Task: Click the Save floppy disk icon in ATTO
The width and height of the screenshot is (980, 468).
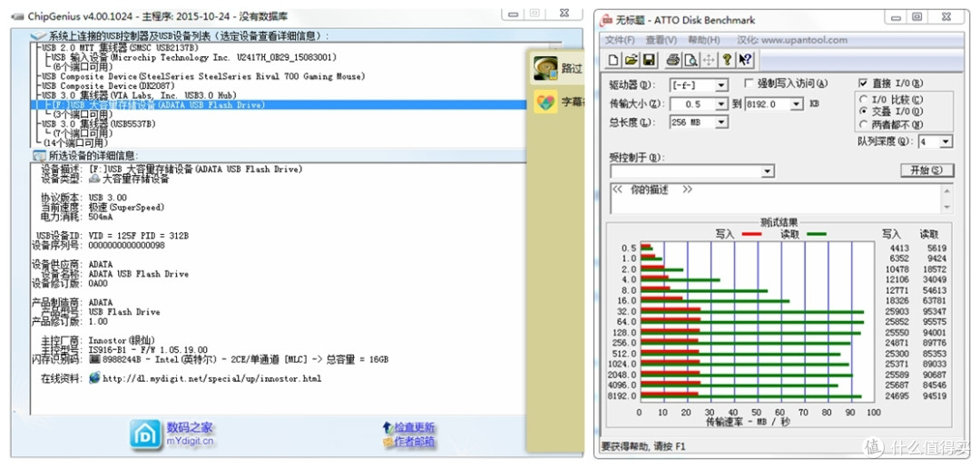Action: 649,60
